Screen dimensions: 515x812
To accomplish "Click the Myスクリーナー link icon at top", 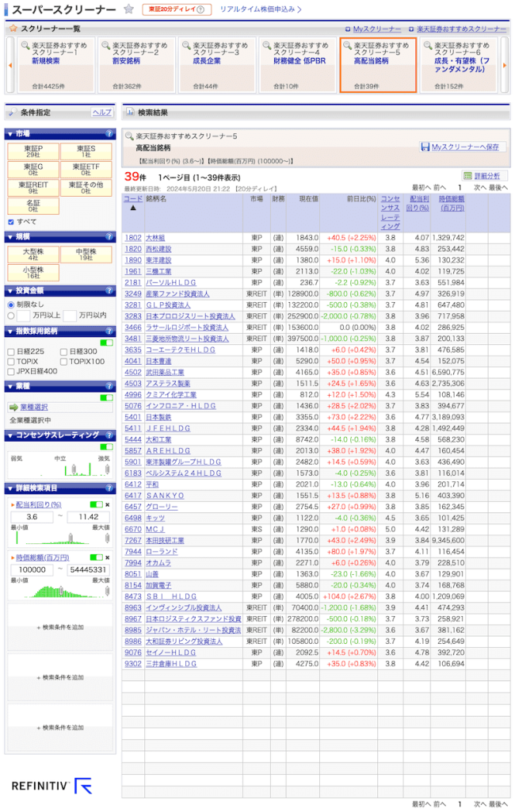I will pyautogui.click(x=348, y=29).
